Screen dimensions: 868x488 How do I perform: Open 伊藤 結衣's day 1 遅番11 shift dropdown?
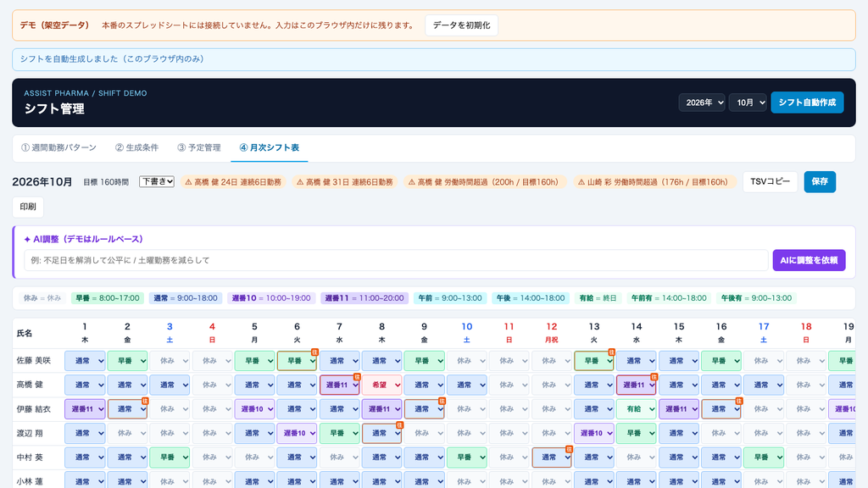coord(85,409)
